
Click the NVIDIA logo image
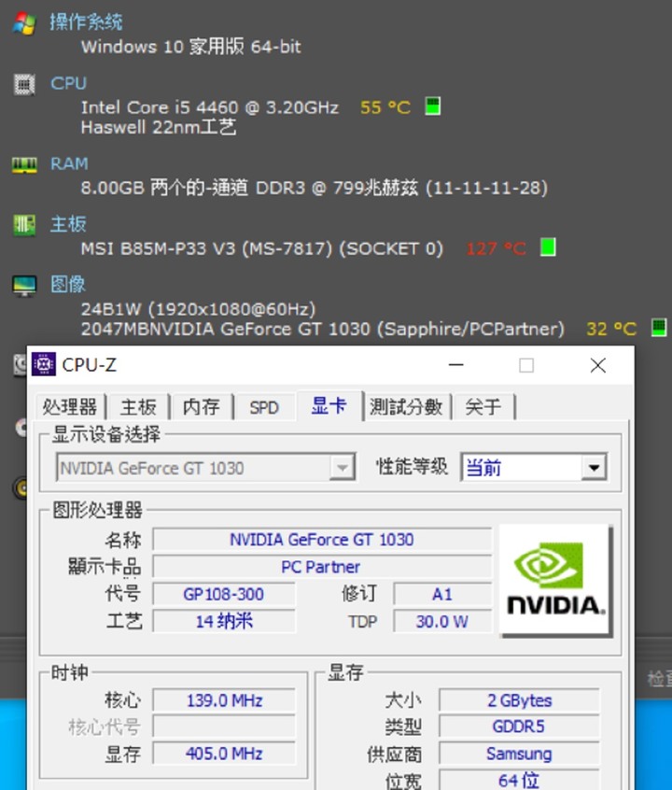click(555, 581)
